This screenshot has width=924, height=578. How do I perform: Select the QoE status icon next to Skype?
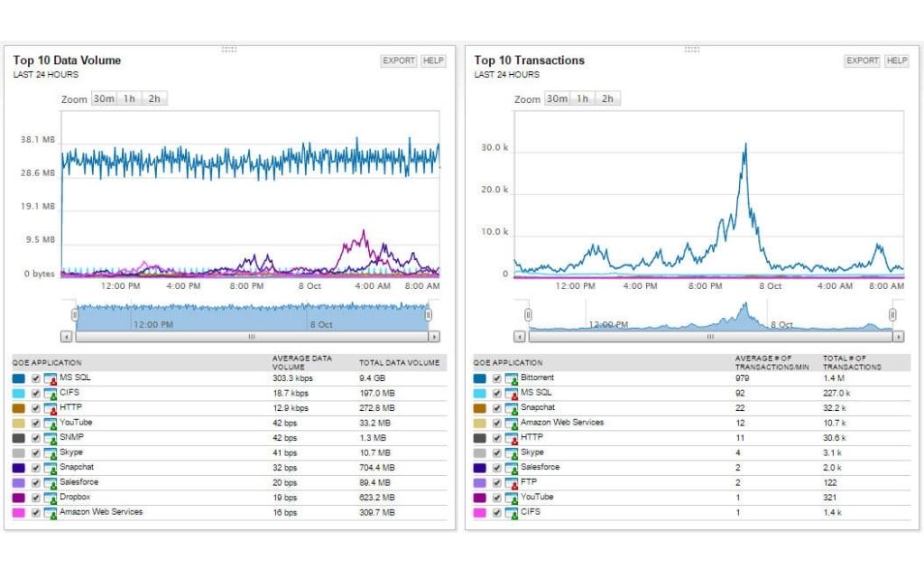(x=50, y=452)
